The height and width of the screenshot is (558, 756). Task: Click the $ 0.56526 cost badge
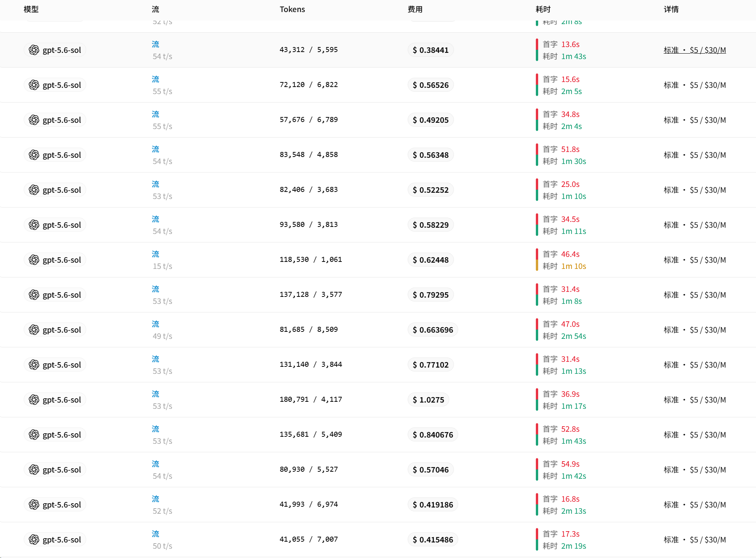point(431,85)
